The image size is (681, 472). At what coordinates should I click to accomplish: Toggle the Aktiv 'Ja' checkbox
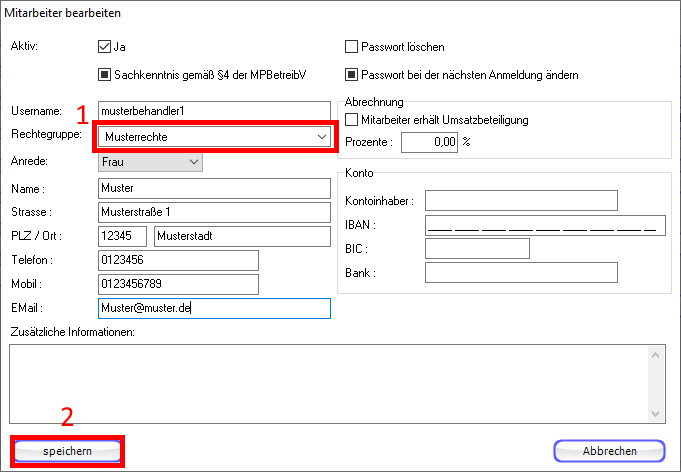[x=104, y=47]
